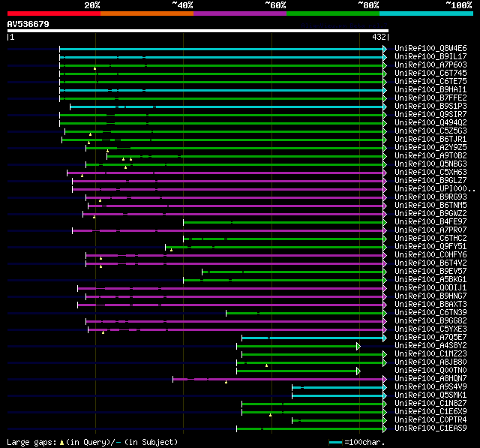Click the UniRef100_A7P603 hit label

pyautogui.click(x=430, y=65)
